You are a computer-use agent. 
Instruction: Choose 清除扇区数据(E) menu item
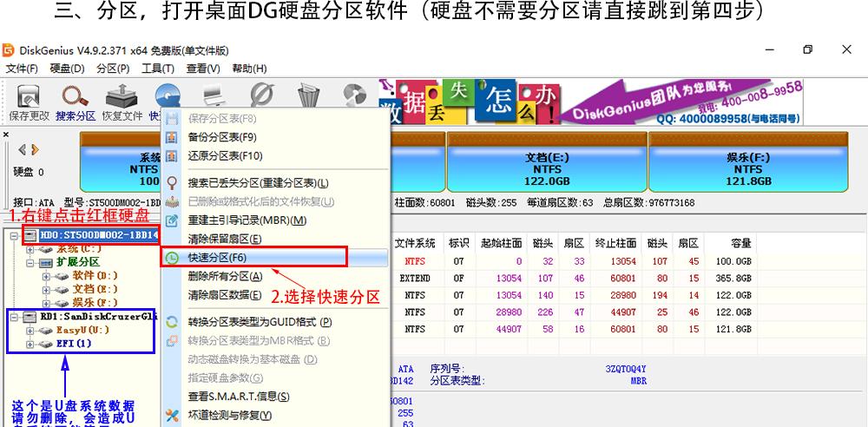tap(275, 295)
